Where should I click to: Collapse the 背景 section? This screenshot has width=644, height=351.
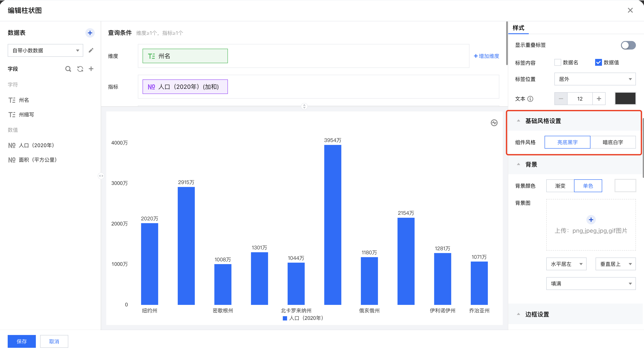click(519, 164)
